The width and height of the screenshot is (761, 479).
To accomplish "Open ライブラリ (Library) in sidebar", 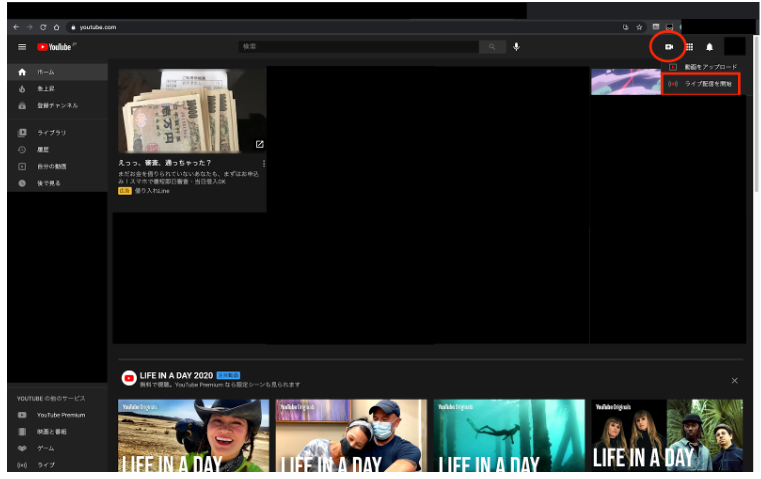I will (x=52, y=133).
